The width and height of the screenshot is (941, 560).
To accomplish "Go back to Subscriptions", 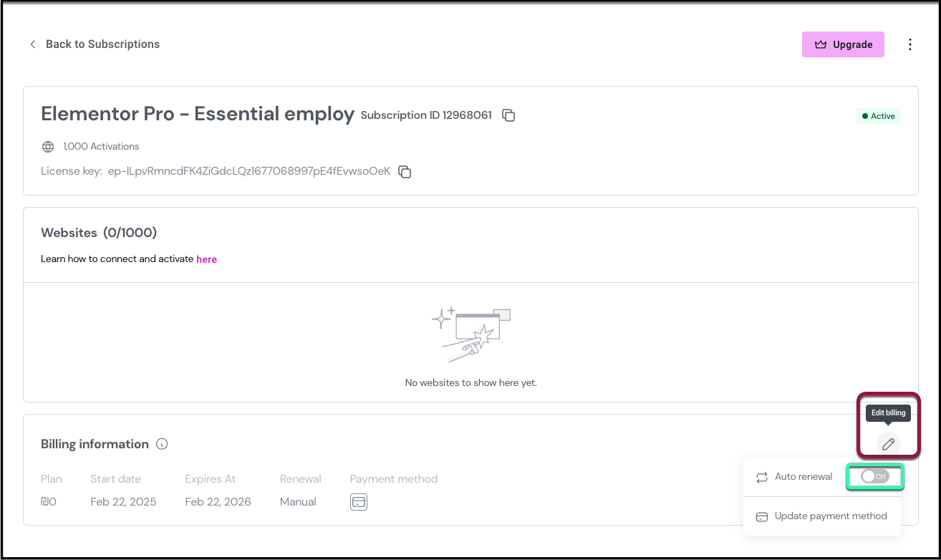I will pos(102,44).
